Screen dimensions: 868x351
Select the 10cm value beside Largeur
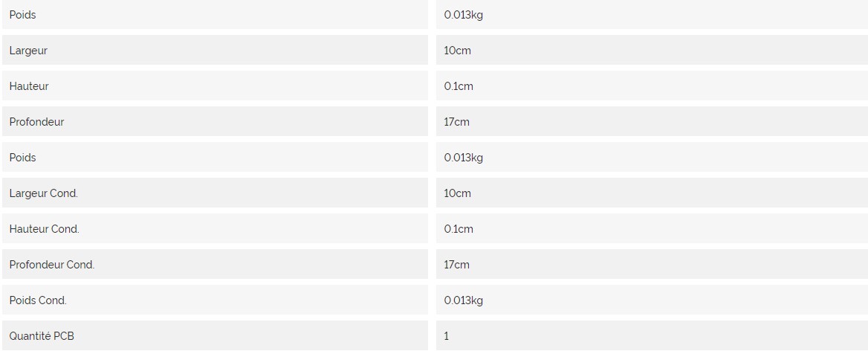tap(457, 51)
